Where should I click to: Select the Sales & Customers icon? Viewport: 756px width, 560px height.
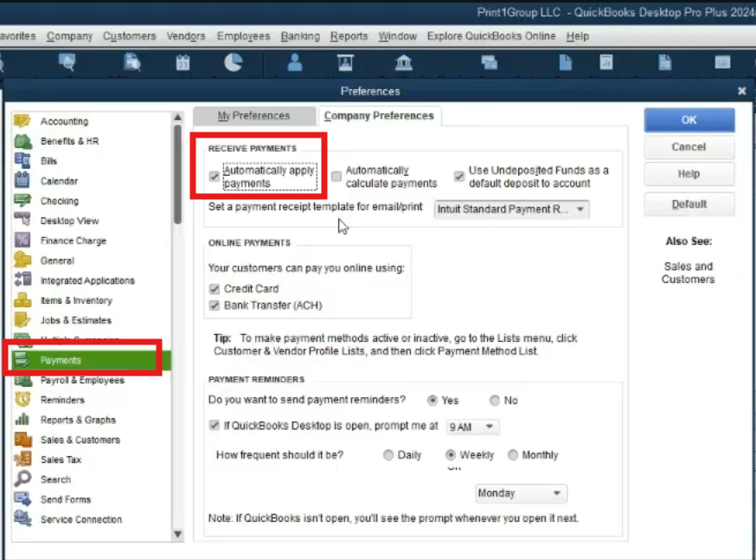(x=22, y=440)
